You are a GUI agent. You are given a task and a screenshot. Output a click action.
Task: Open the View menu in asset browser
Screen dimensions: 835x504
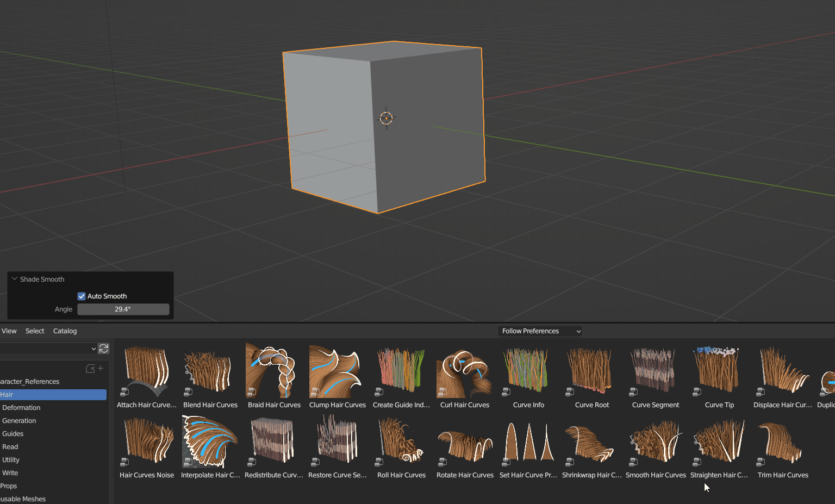point(9,331)
